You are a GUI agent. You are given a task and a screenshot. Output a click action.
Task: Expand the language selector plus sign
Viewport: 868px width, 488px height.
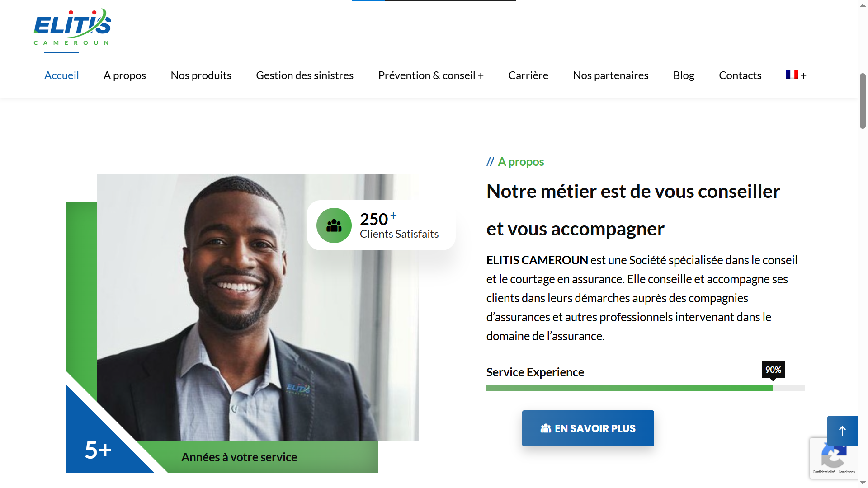[x=803, y=76]
